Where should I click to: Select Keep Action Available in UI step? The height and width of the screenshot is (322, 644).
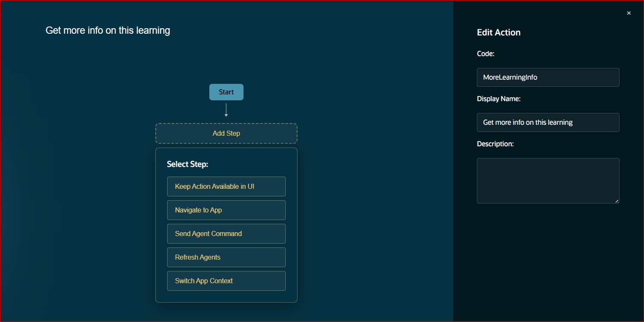click(x=226, y=186)
